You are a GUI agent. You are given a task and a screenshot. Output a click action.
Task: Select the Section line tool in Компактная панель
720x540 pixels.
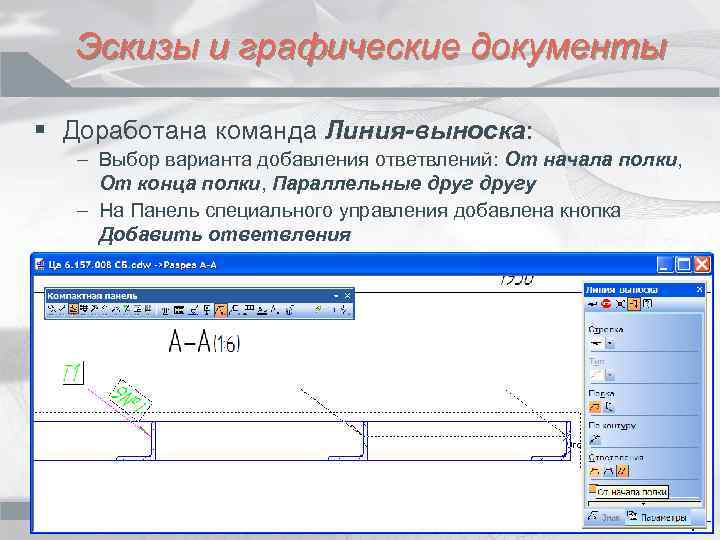click(263, 310)
